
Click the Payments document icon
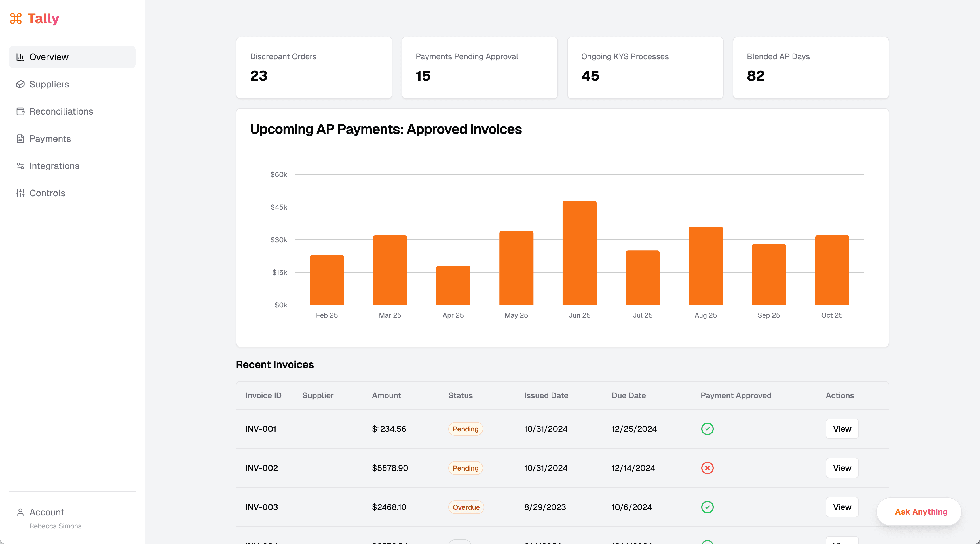[20, 139]
